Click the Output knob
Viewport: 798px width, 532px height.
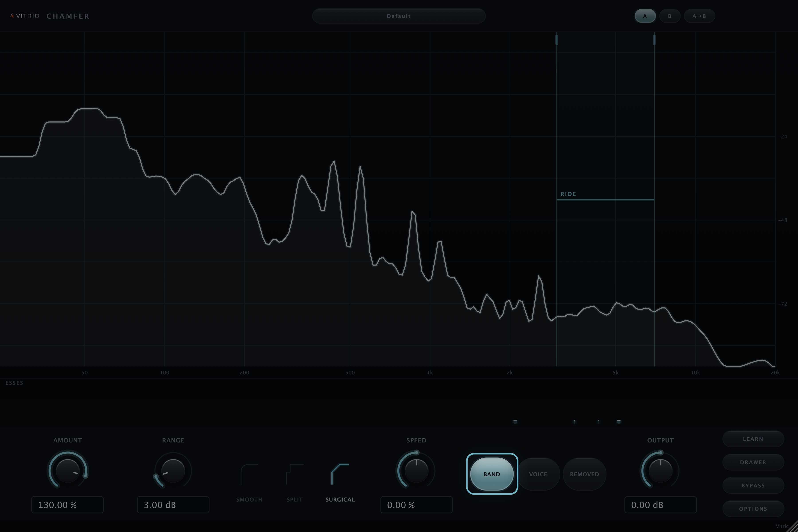pos(660,471)
